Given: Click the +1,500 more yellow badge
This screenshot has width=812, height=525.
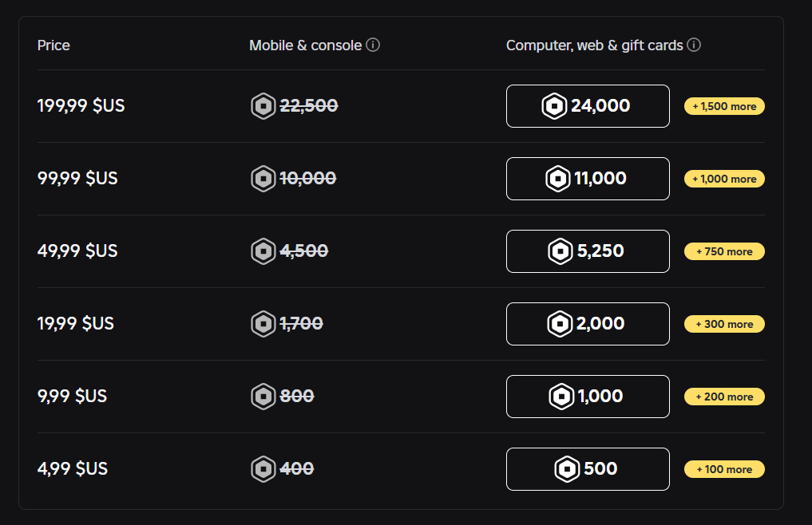Looking at the screenshot, I should (724, 106).
